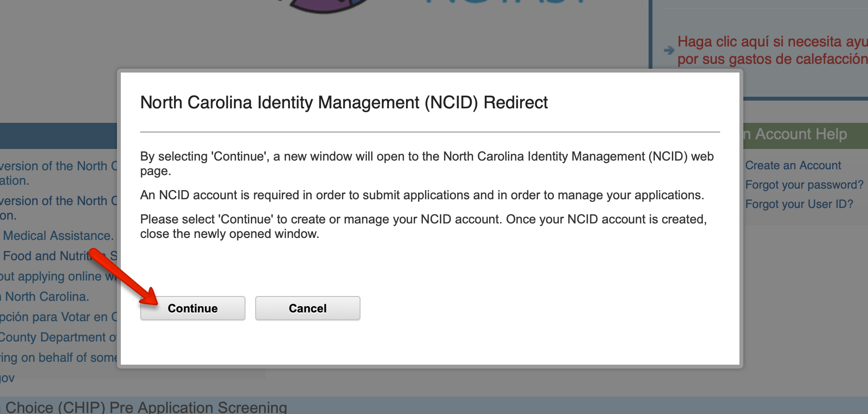Click the arrow icon beside the Spanish help link
The image size is (868, 414).
(x=669, y=50)
